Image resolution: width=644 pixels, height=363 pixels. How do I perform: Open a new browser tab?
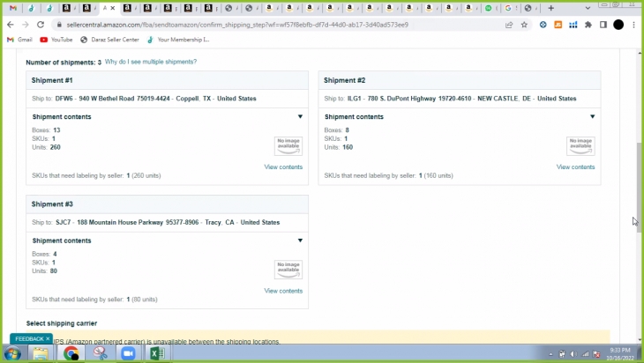(550, 8)
